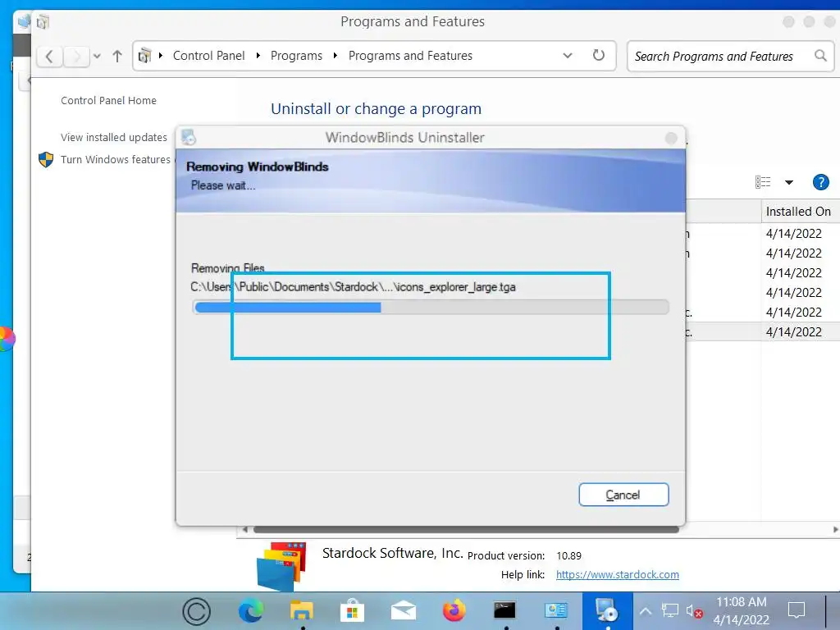
Task: Click the uninstall progress bar
Action: click(x=431, y=307)
